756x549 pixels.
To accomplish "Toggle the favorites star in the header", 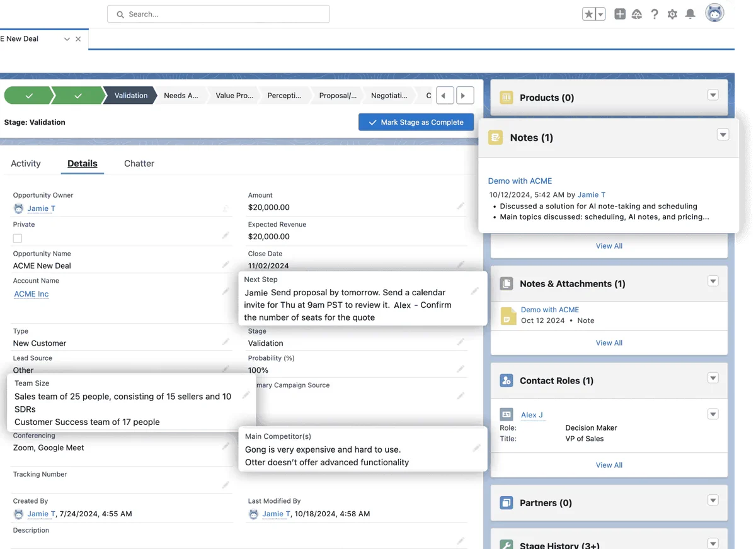I will pos(588,13).
